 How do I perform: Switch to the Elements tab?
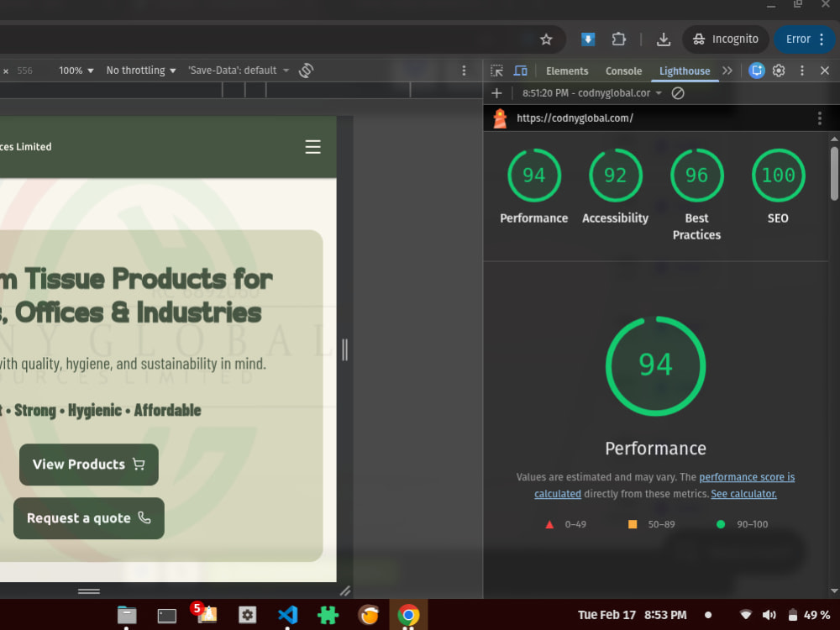click(x=567, y=71)
